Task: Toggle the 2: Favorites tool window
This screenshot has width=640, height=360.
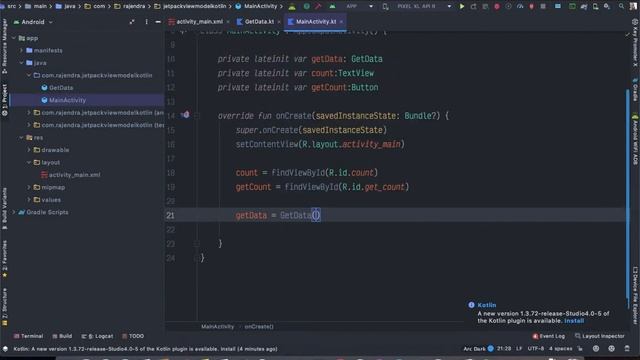Action: 4,259
